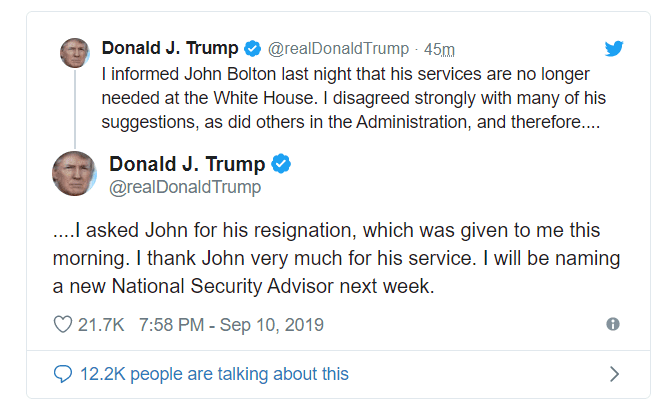Viewport: 669px width, 410px height.
Task: Like the tweet with the heart icon
Action: (62, 325)
